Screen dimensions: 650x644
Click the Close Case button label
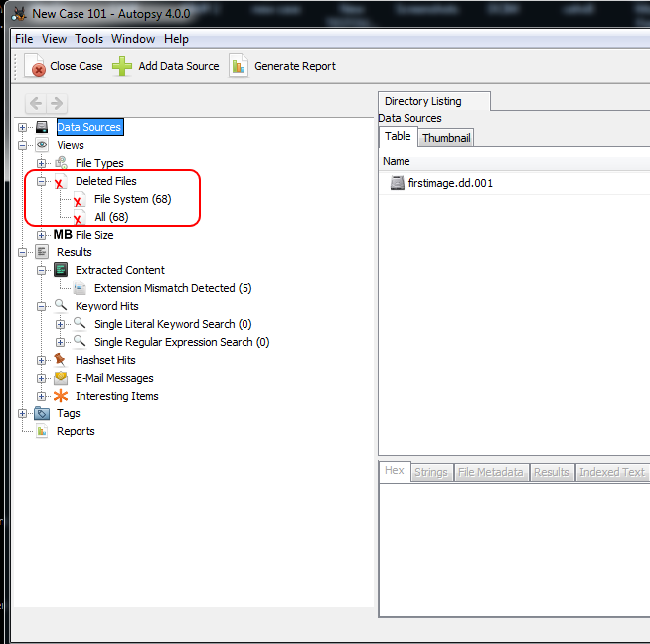coord(77,66)
